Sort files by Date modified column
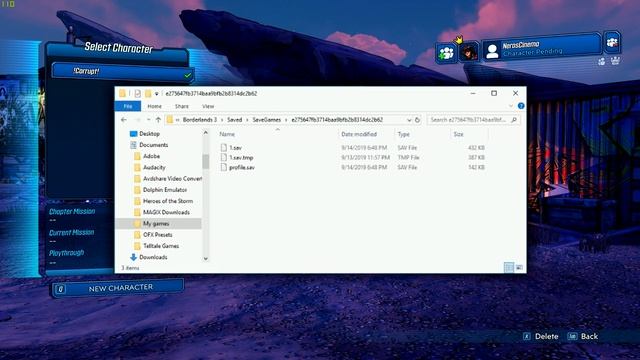The width and height of the screenshot is (640, 360). [x=359, y=134]
